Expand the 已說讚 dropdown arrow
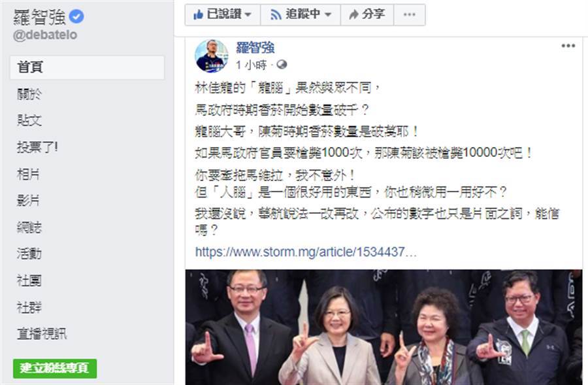588x385 pixels. [248, 14]
